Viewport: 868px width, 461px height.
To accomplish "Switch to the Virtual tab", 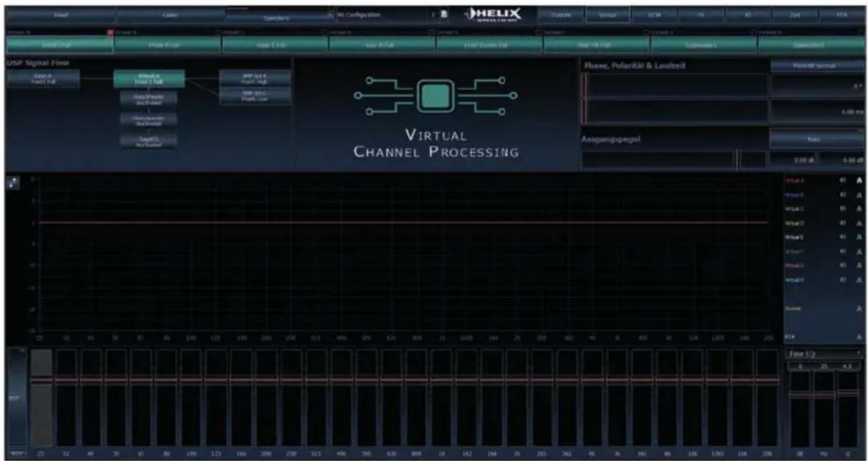I will coord(608,14).
